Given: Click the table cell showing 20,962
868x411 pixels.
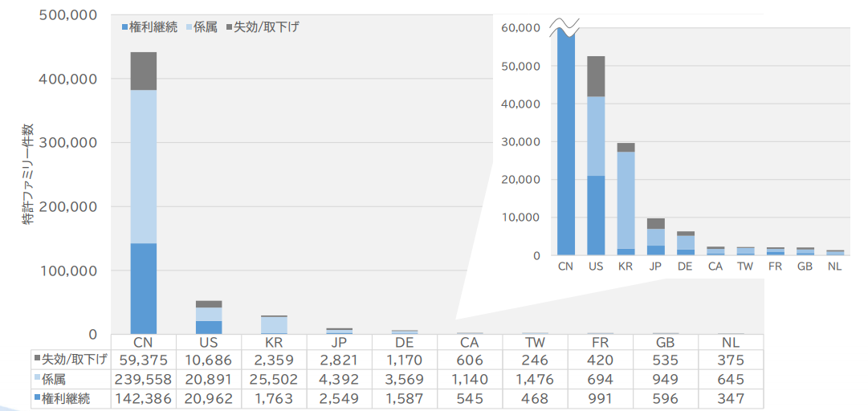Looking at the screenshot, I should coord(209,398).
